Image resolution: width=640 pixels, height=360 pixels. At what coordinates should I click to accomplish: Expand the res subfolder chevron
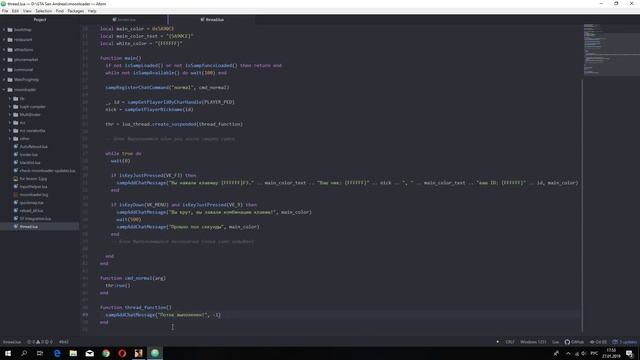click(x=10, y=122)
